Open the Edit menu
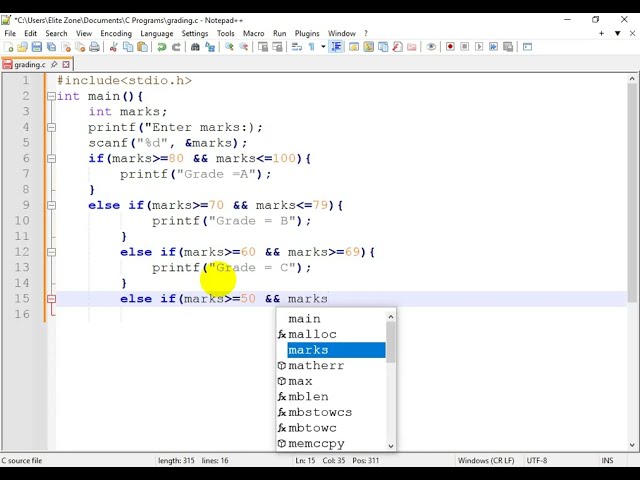Image resolution: width=640 pixels, height=480 pixels. [31, 33]
